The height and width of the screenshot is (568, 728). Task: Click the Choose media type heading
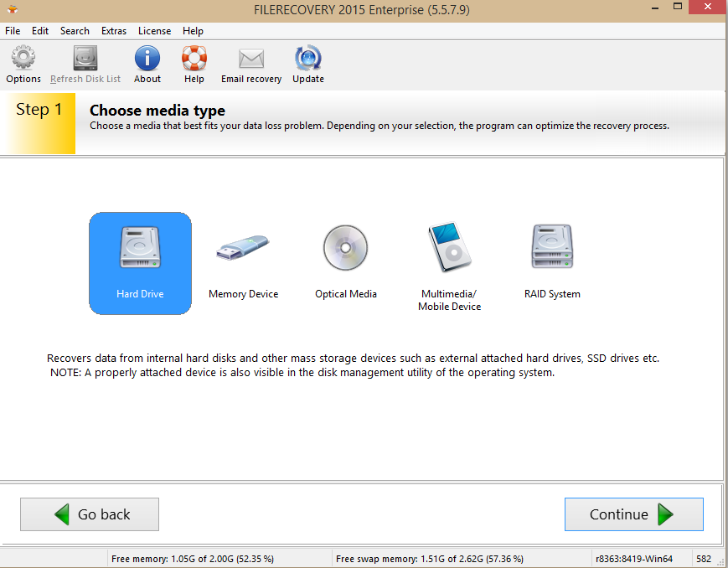tap(157, 110)
